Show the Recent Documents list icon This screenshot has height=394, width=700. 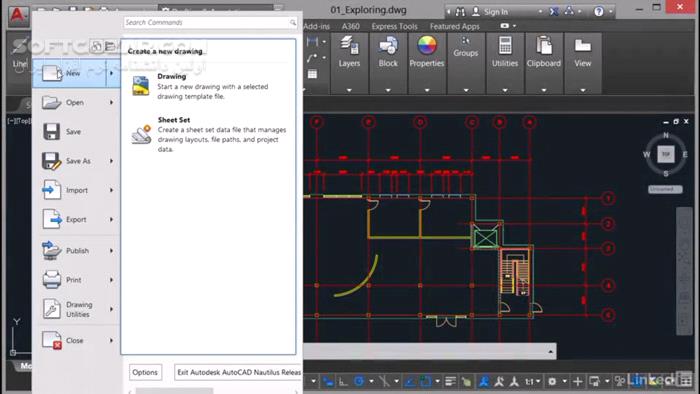[96, 46]
